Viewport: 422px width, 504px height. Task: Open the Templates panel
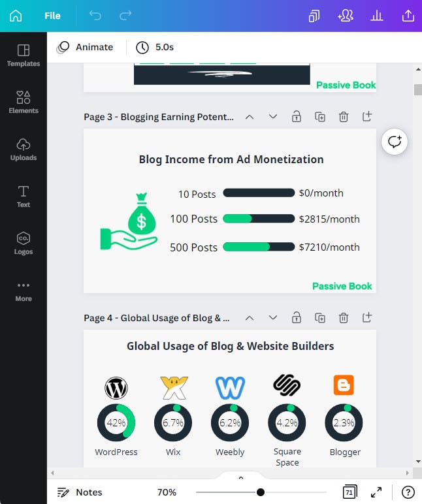(x=24, y=55)
